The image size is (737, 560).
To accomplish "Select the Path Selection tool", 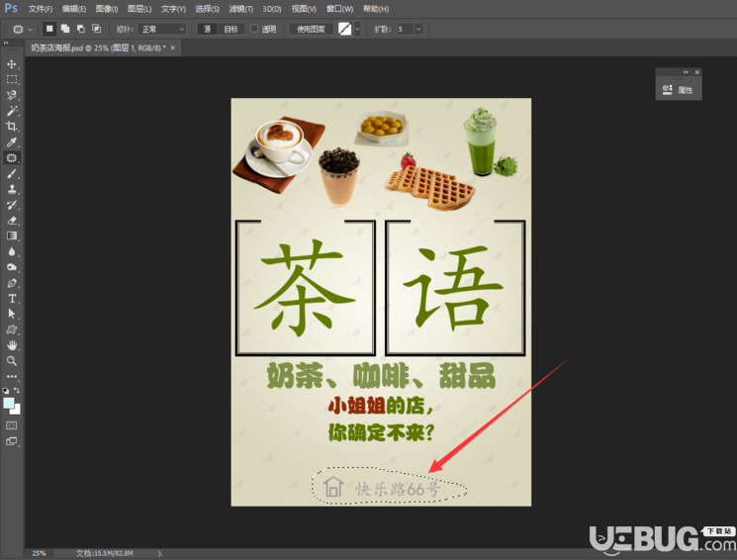I will click(x=12, y=314).
